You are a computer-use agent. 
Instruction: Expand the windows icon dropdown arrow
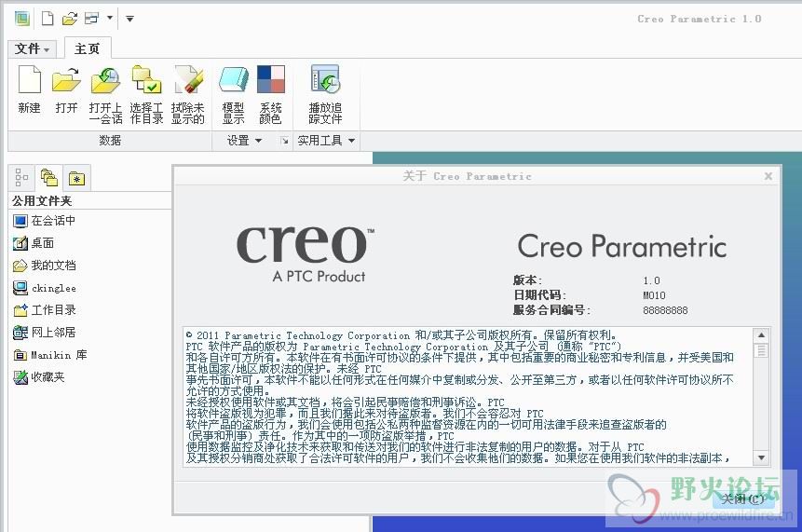pos(110,19)
